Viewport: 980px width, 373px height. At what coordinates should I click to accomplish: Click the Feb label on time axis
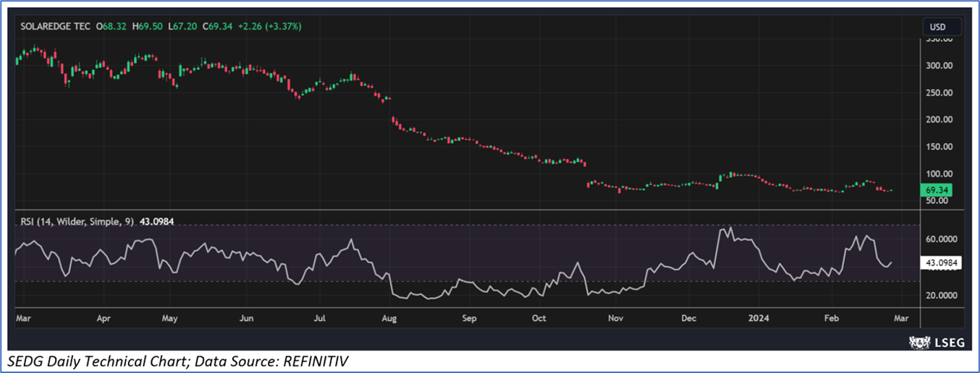click(831, 317)
